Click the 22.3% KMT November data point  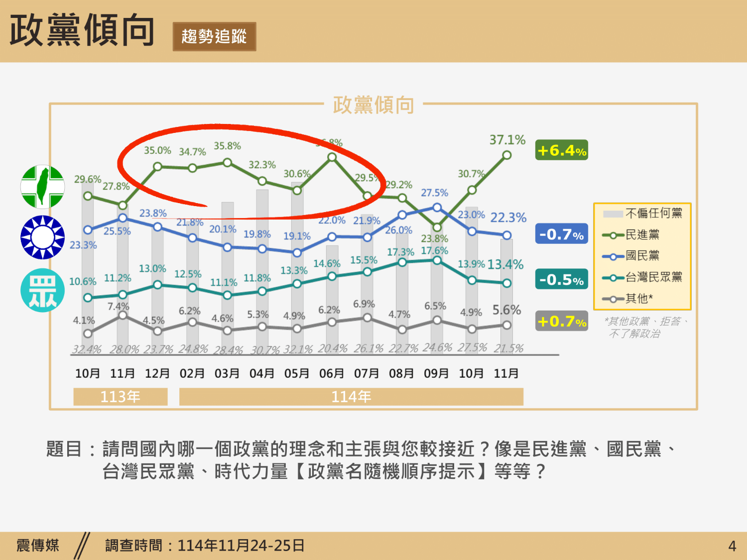[x=506, y=235]
